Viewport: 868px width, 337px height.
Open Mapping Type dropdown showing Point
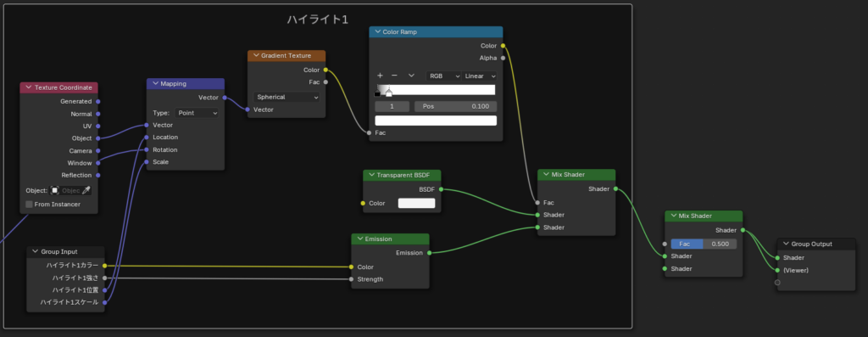(197, 113)
